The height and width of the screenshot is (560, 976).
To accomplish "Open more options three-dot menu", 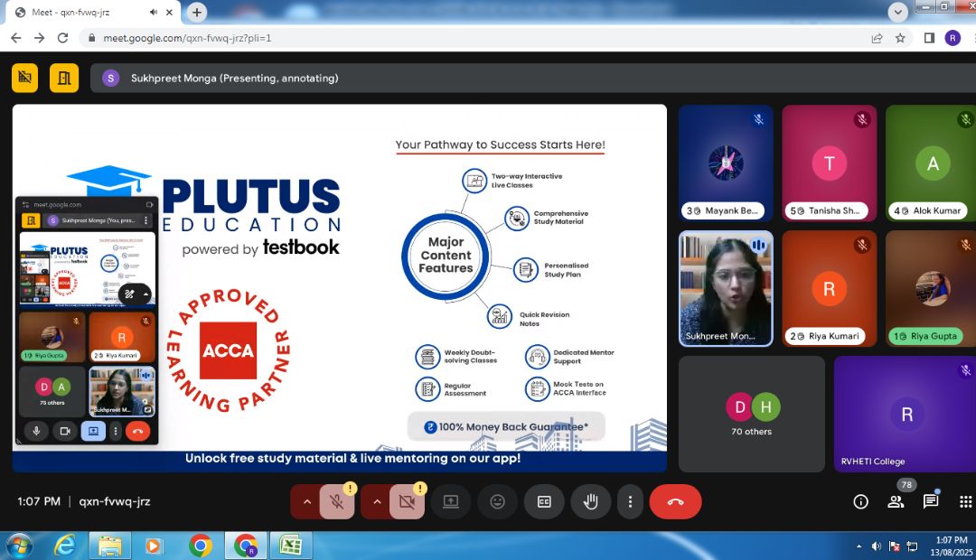I will click(x=630, y=502).
